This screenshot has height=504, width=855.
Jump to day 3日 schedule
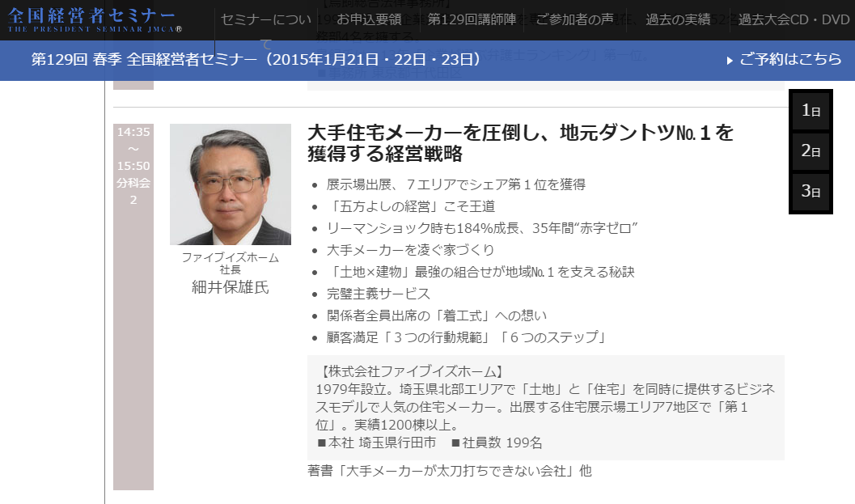811,192
